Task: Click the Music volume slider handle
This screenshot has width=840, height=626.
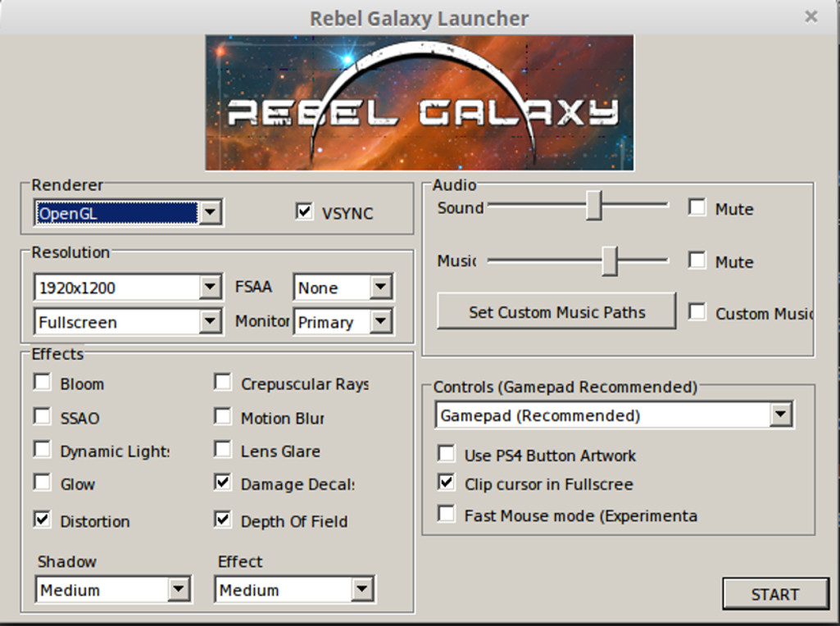Action: click(610, 261)
